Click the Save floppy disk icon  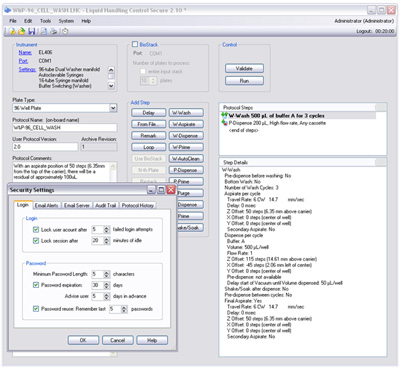(32, 31)
